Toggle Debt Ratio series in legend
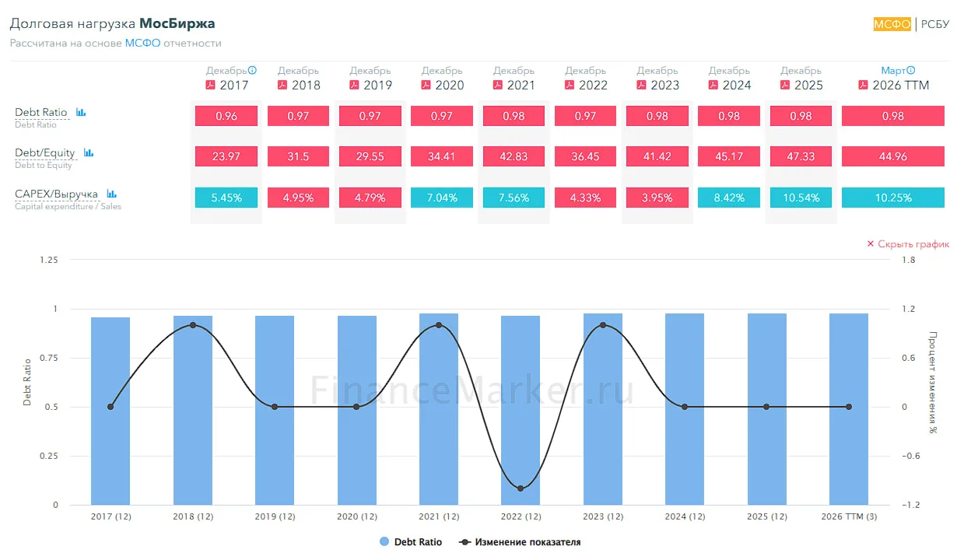957x560 pixels. [x=410, y=542]
